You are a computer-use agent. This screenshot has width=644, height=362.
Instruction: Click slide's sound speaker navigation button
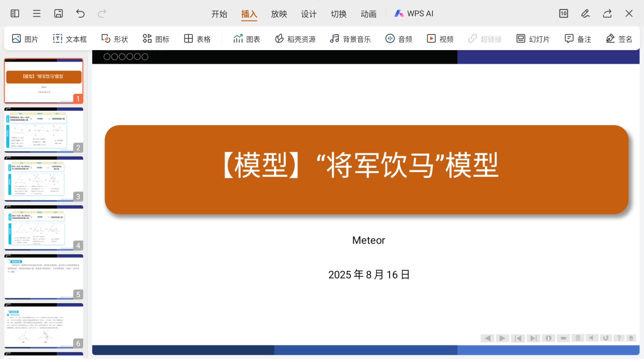tap(592, 338)
